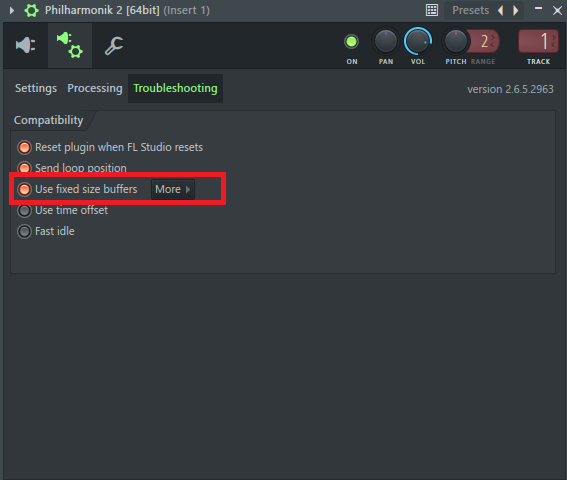567x480 pixels.
Task: Go to next preset arrow
Action: tap(516, 10)
